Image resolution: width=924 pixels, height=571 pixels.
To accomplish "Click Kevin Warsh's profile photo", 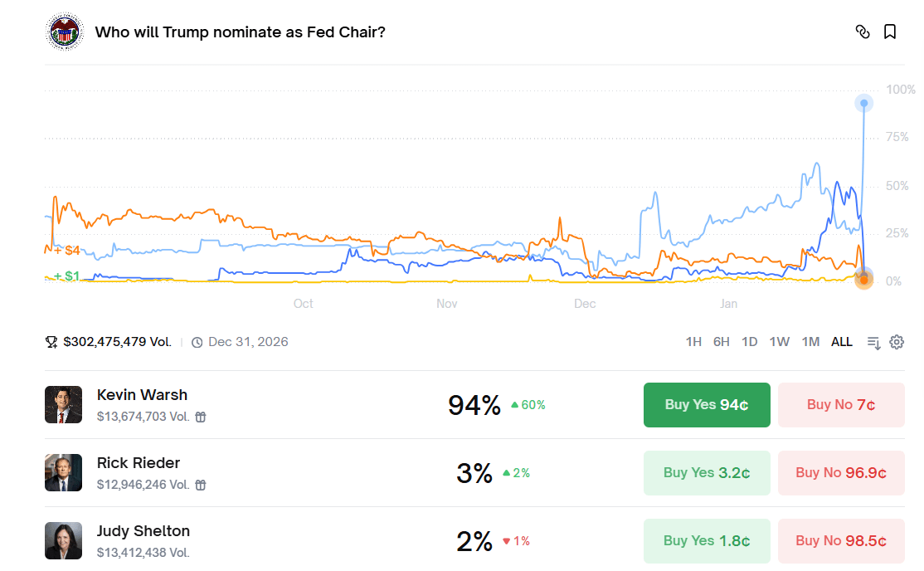I will click(x=64, y=405).
